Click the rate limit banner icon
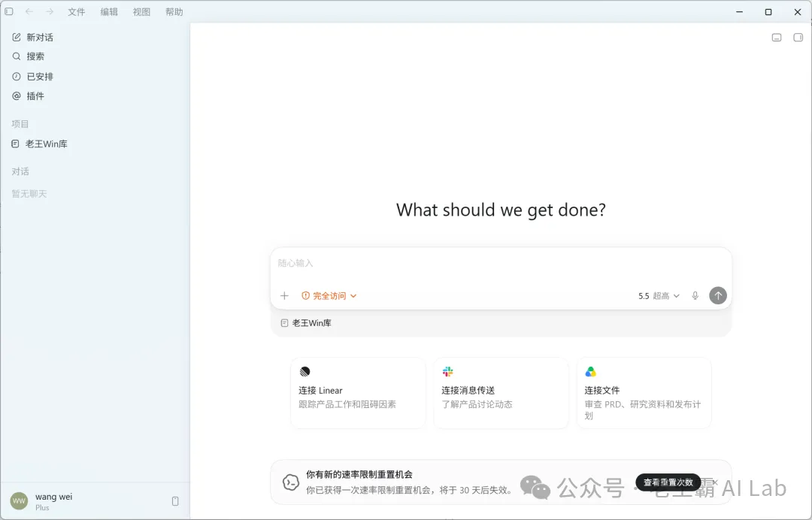 290,482
